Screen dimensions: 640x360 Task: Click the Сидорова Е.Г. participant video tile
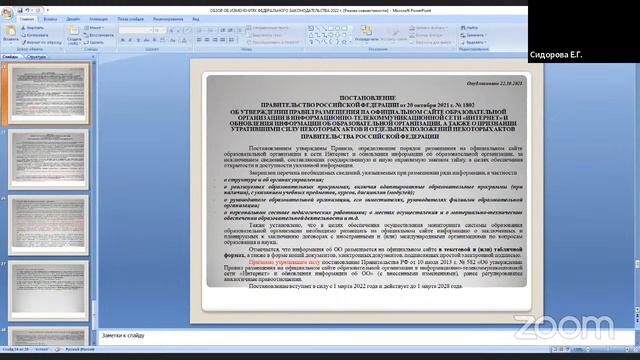584,31
